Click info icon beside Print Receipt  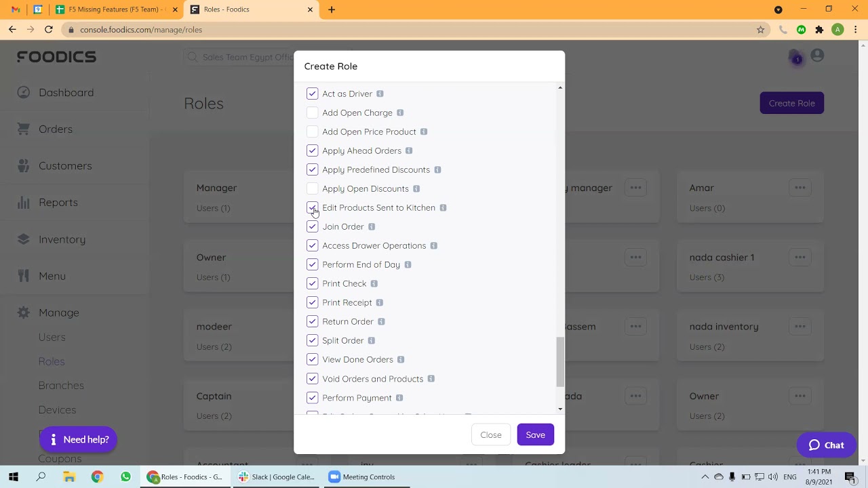pyautogui.click(x=380, y=302)
